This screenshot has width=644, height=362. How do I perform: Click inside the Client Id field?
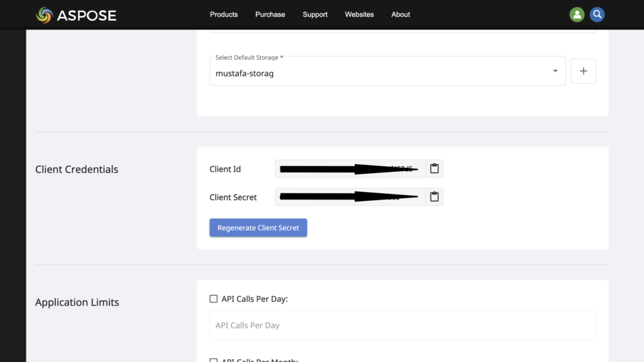(350, 169)
